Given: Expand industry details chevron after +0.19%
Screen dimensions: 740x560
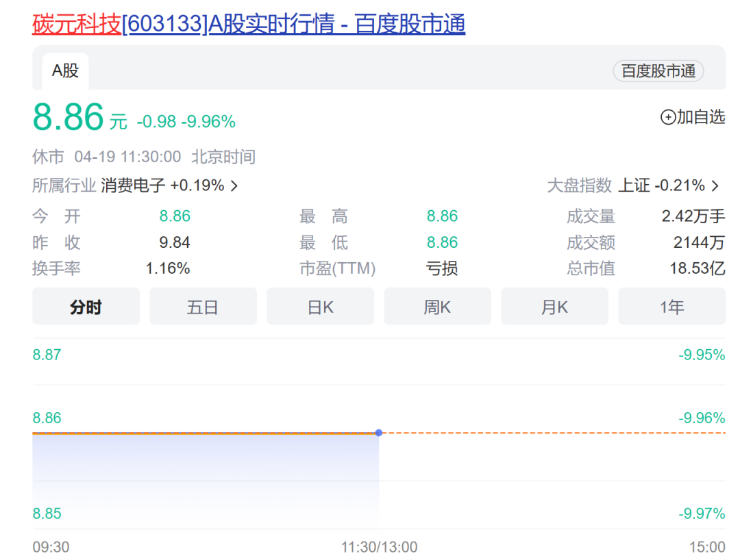Looking at the screenshot, I should [x=234, y=186].
